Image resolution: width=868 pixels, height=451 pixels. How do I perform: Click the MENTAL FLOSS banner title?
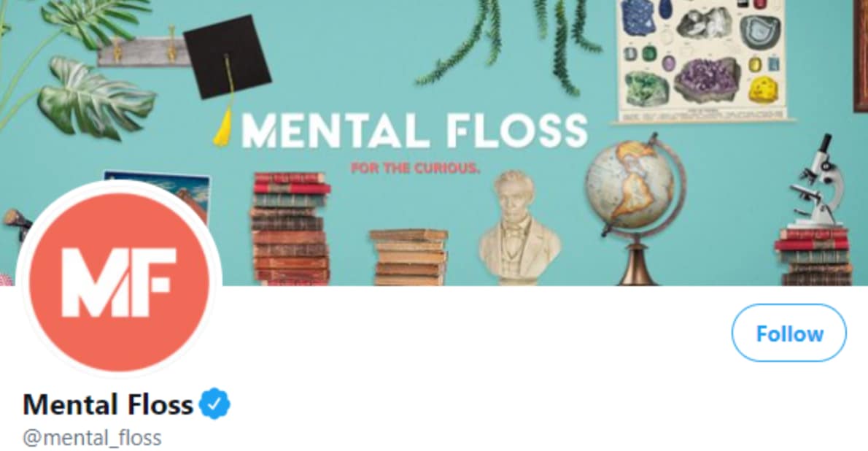click(414, 131)
